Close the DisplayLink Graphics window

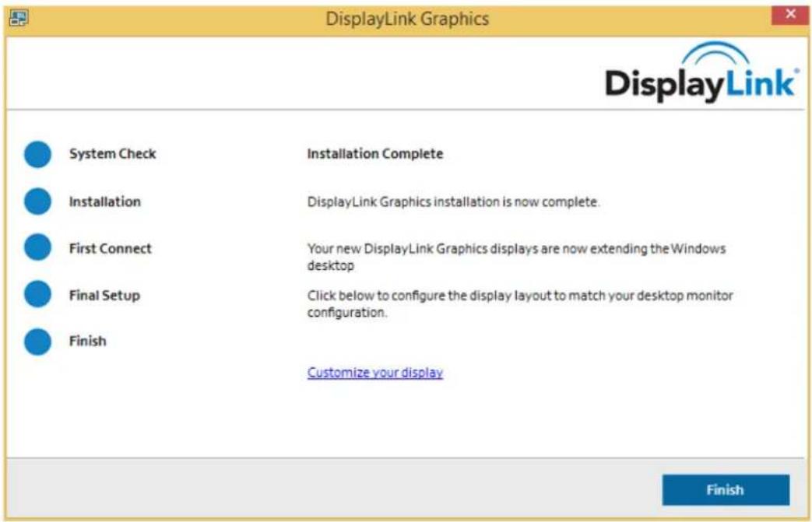coord(789,15)
